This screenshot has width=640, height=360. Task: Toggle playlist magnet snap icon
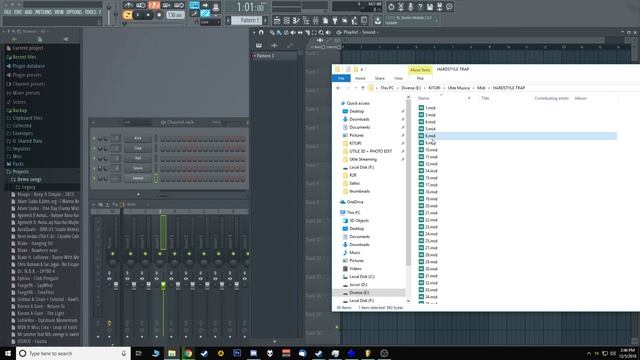(261, 32)
